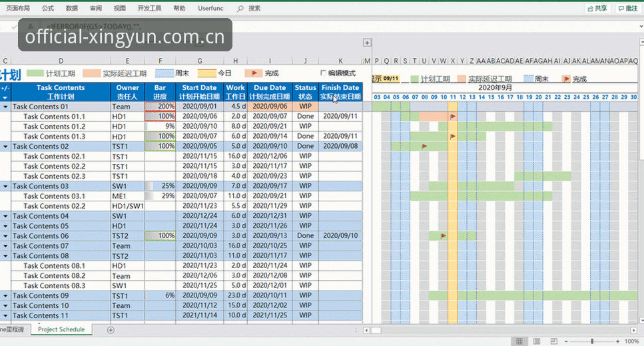Click the red flag in Task Contents 06 Gantt row
This screenshot has height=346, width=644.
pyautogui.click(x=443, y=236)
